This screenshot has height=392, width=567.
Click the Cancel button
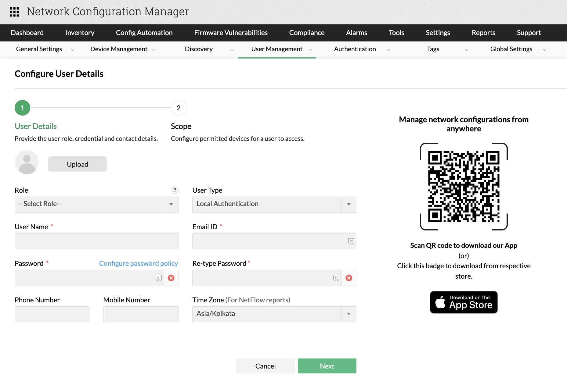[265, 366]
